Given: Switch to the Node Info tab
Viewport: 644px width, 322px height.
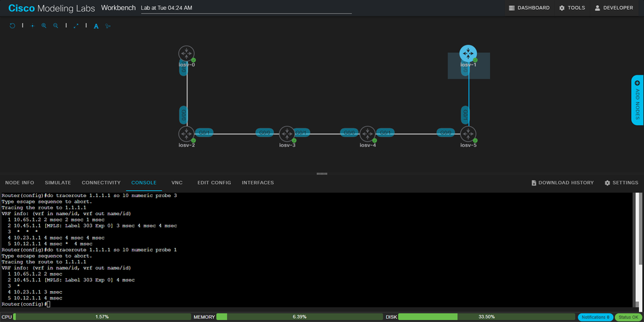Looking at the screenshot, I should (20, 183).
